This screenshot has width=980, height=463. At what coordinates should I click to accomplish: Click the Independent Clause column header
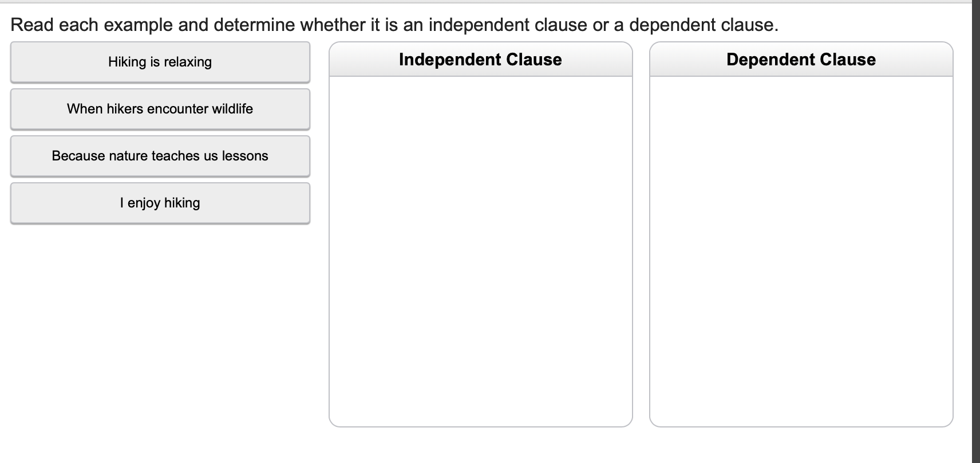[x=480, y=59]
